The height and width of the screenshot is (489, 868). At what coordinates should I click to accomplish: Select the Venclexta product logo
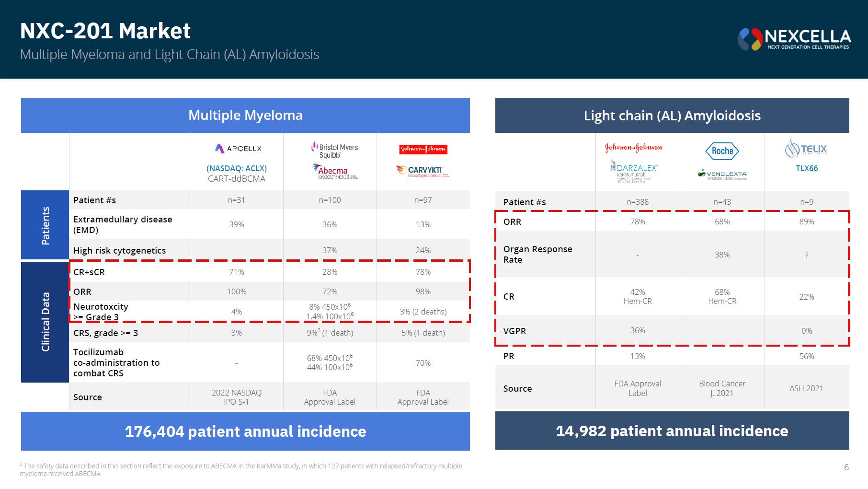tap(722, 174)
